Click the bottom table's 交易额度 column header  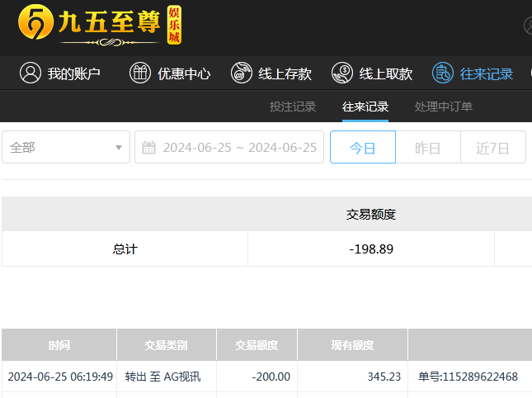(257, 344)
